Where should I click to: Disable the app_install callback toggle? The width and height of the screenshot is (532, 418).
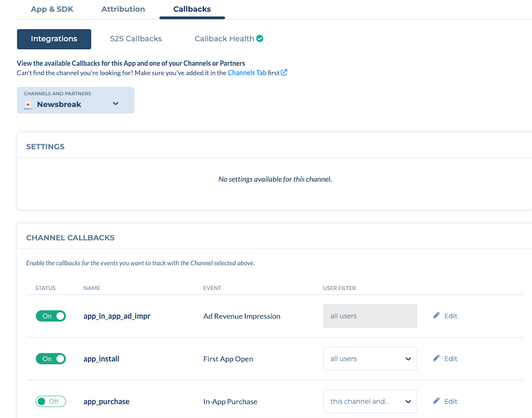(51, 358)
